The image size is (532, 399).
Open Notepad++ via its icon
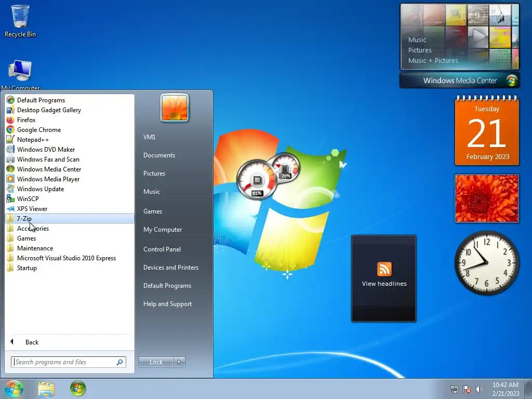coord(10,139)
